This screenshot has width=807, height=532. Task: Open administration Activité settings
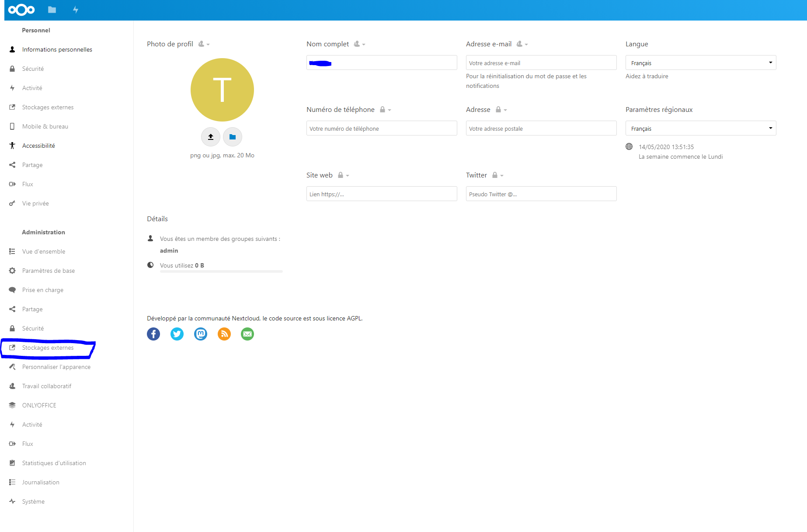(32, 424)
